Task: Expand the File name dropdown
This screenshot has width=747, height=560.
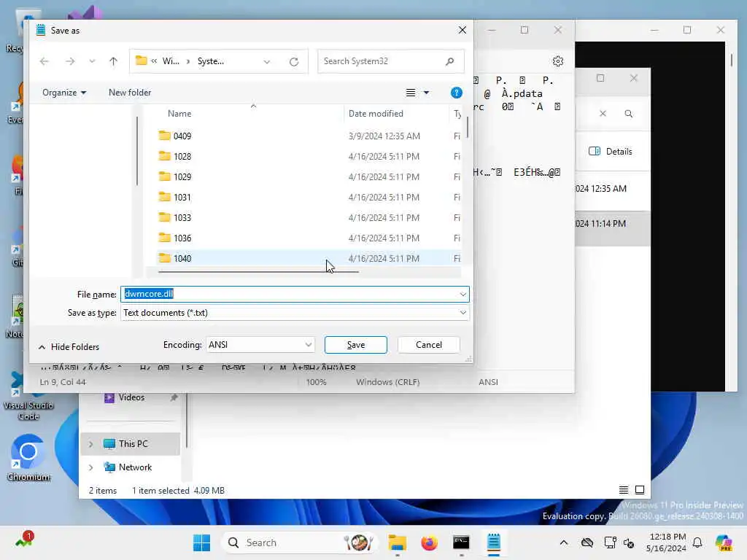Action: 462,295
